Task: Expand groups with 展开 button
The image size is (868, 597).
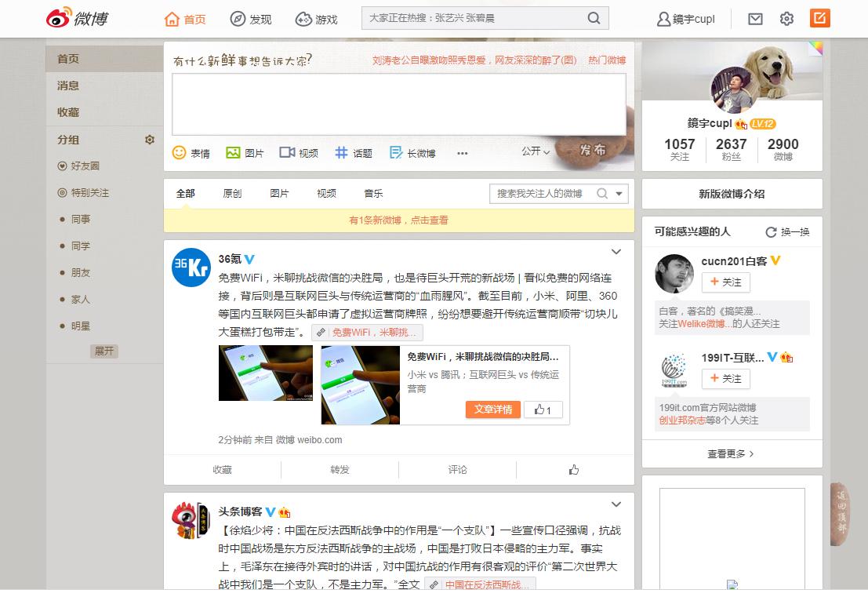Action: tap(104, 351)
